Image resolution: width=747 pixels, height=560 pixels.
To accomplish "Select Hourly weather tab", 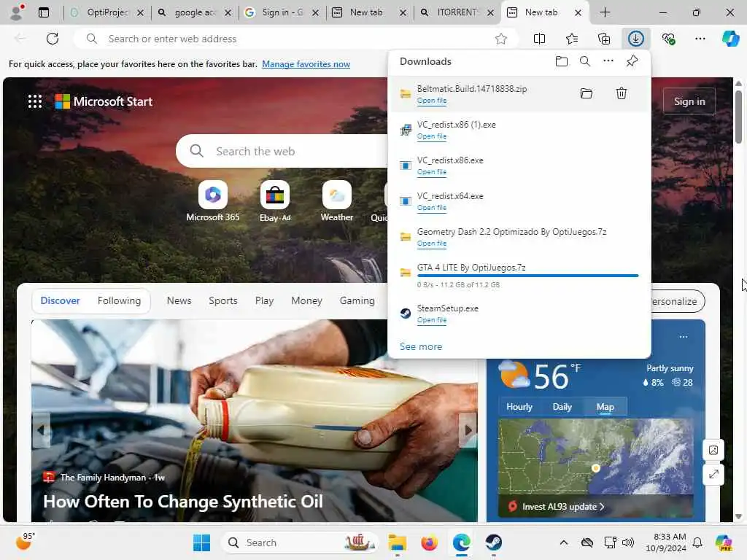I will click(x=519, y=407).
